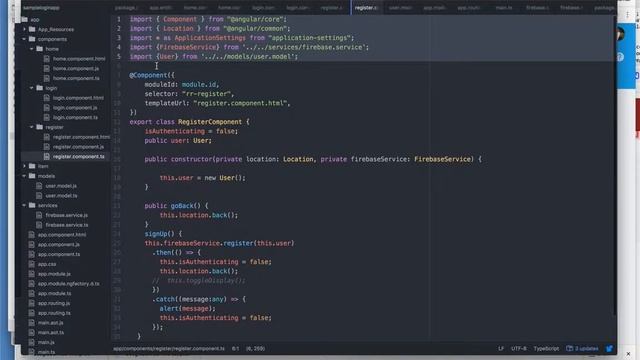This screenshot has width=640, height=360.
Task: Switch to the main.ts tab
Action: pos(504,8)
